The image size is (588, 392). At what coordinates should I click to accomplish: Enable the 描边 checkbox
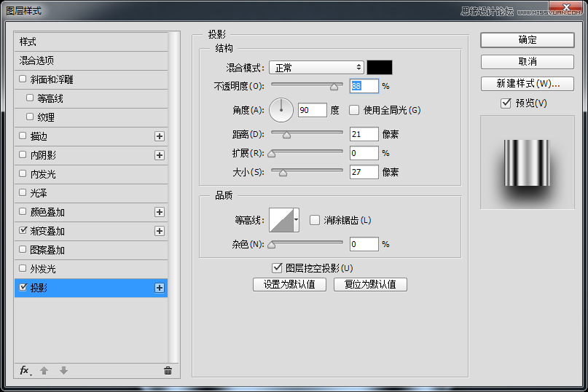[x=23, y=136]
